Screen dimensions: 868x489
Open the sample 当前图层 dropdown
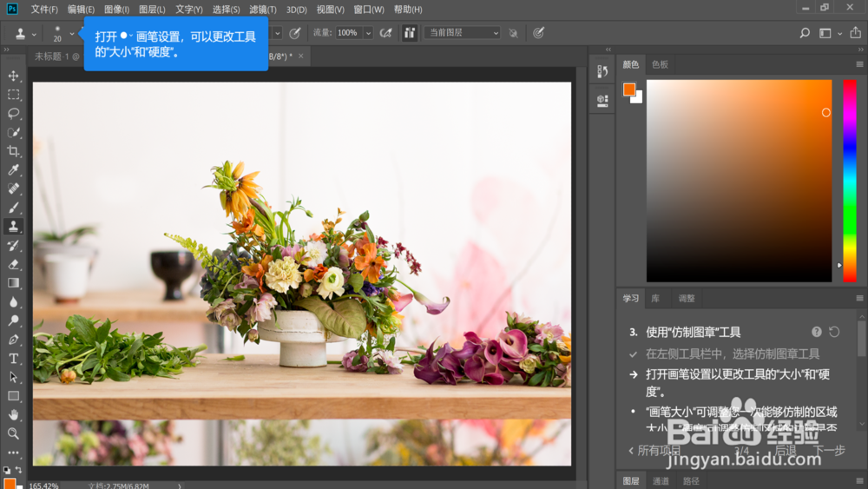[x=463, y=33]
